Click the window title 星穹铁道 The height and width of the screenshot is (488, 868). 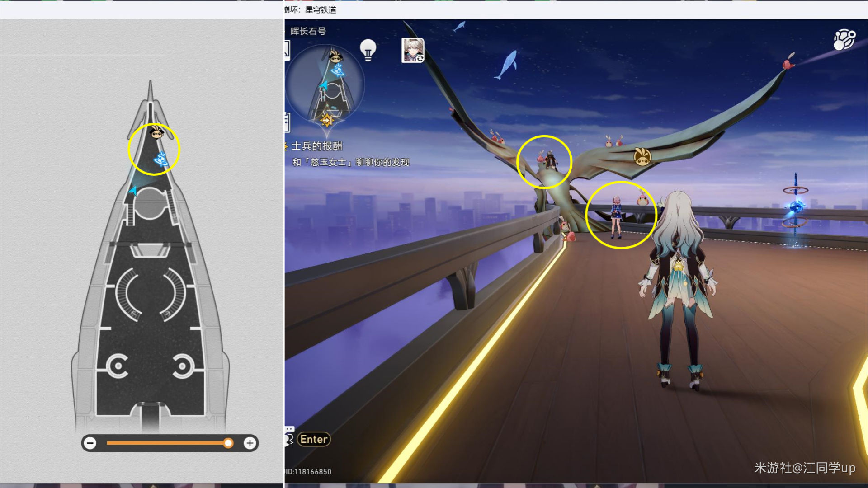(321, 9)
